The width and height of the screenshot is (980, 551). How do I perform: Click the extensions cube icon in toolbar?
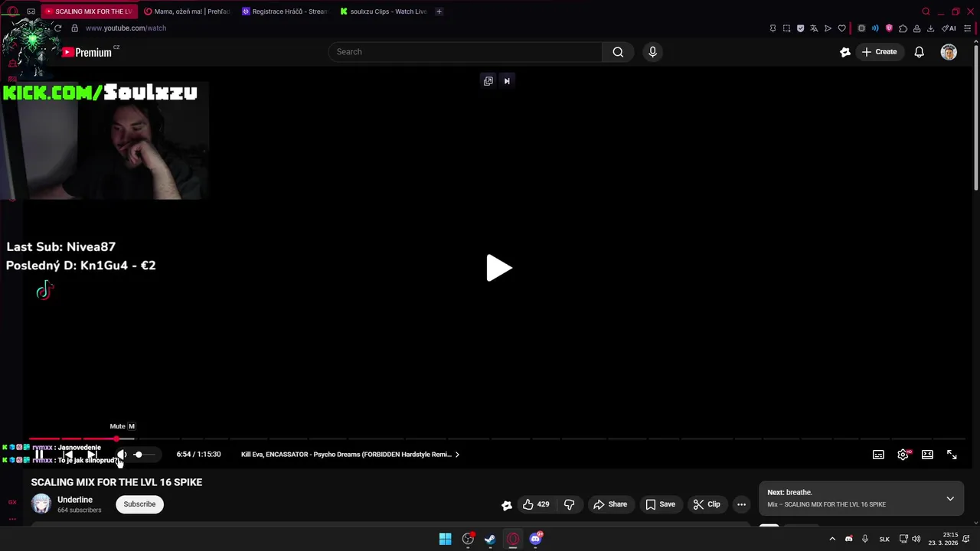click(903, 28)
